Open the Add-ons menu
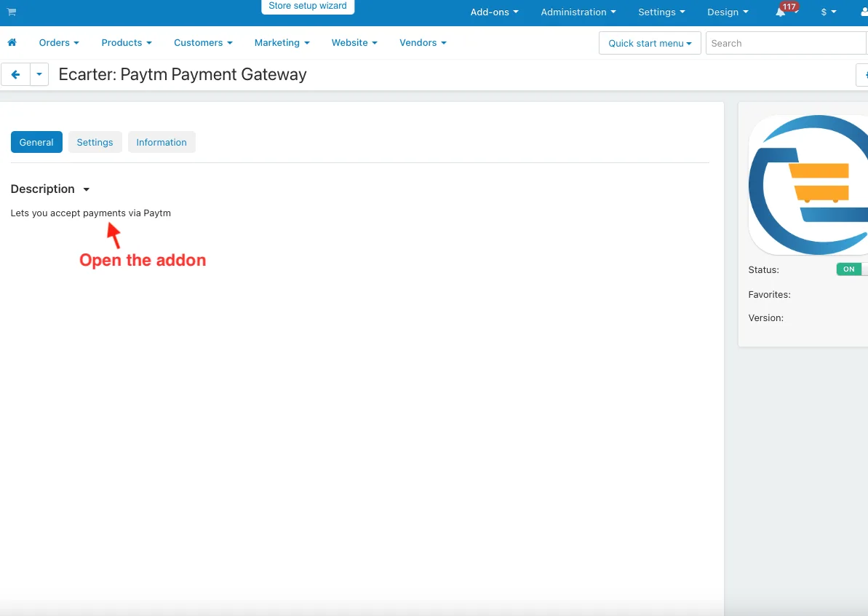868x616 pixels. (494, 12)
